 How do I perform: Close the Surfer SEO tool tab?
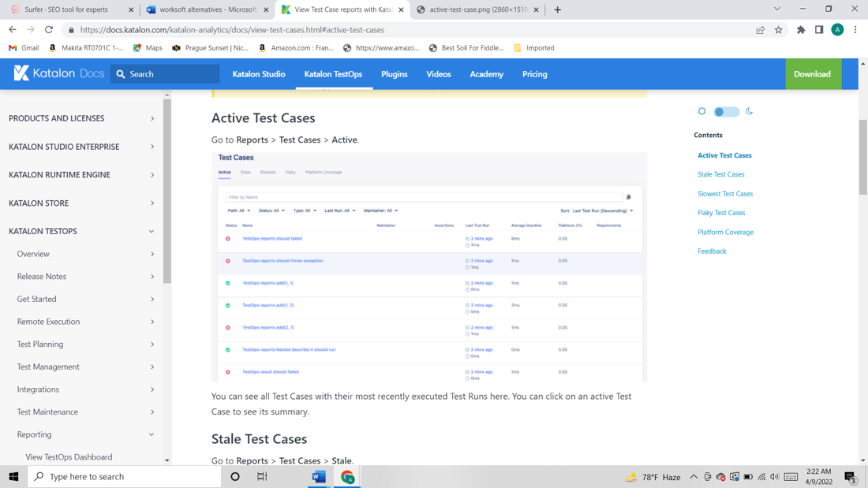pyautogui.click(x=131, y=9)
